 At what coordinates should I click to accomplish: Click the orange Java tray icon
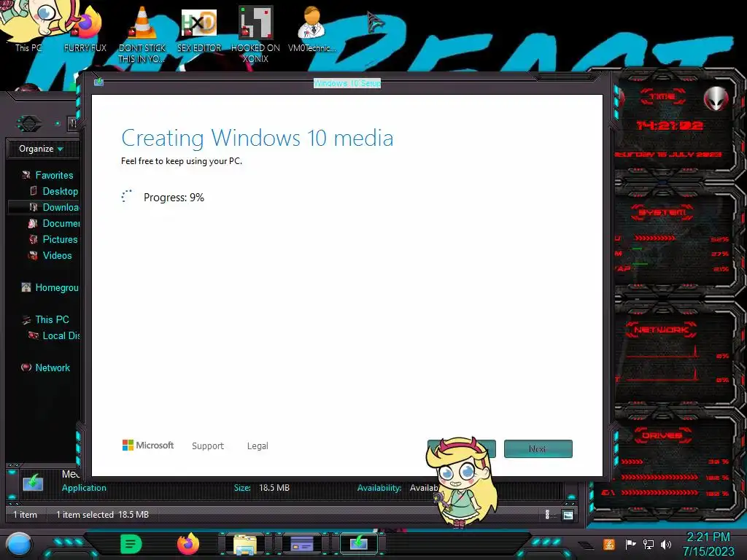click(609, 544)
